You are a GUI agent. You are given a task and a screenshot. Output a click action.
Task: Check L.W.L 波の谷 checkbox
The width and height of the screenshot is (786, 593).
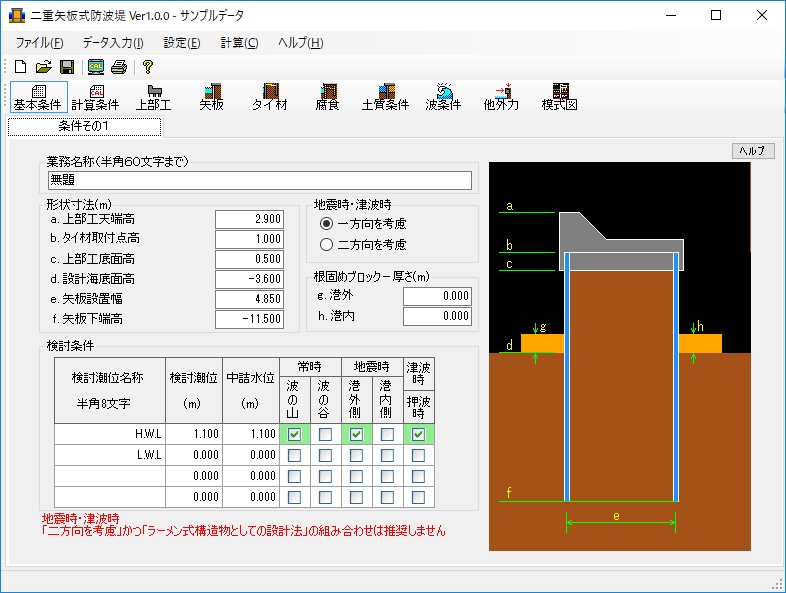coord(325,455)
